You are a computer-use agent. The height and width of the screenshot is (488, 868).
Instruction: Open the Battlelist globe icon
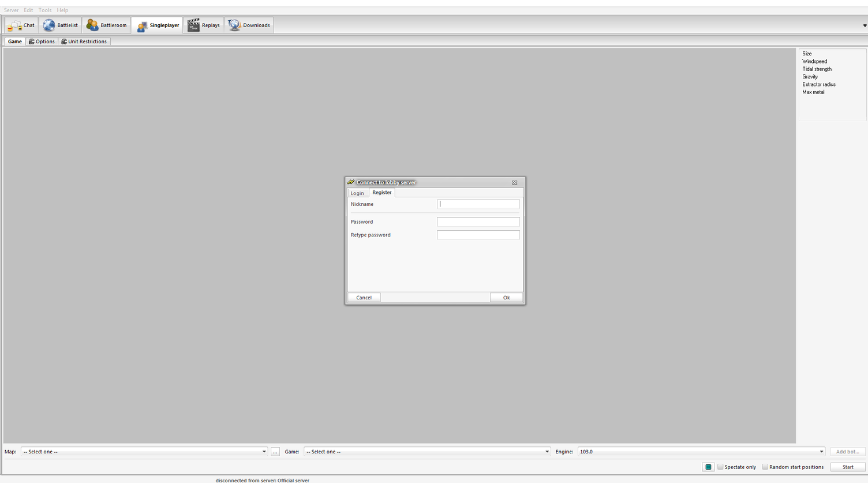49,25
